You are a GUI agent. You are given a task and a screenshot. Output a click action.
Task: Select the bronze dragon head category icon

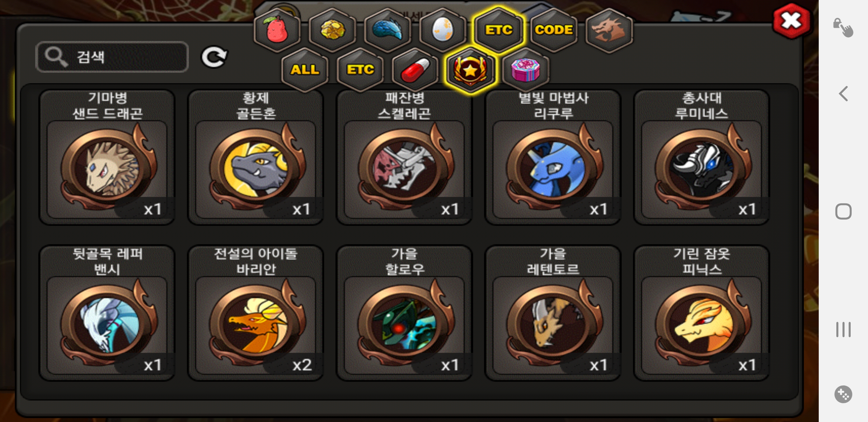[609, 30]
